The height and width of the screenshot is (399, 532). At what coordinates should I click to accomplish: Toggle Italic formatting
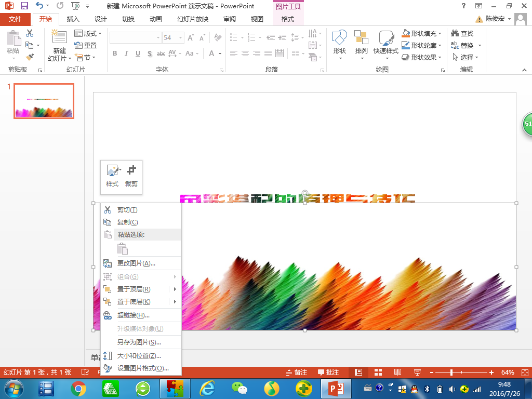click(x=126, y=54)
